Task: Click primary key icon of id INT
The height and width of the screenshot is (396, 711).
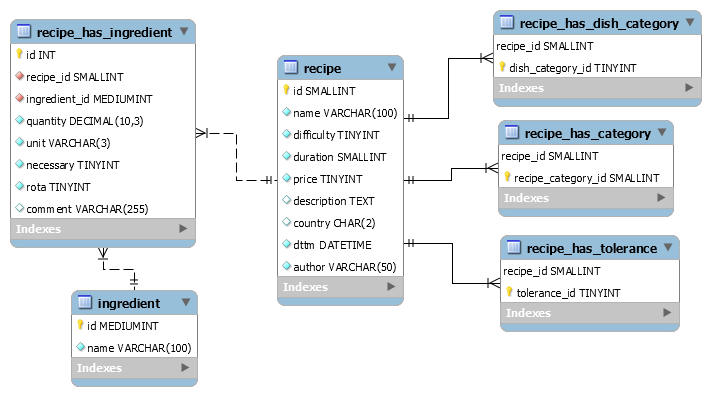Action: click(x=19, y=54)
